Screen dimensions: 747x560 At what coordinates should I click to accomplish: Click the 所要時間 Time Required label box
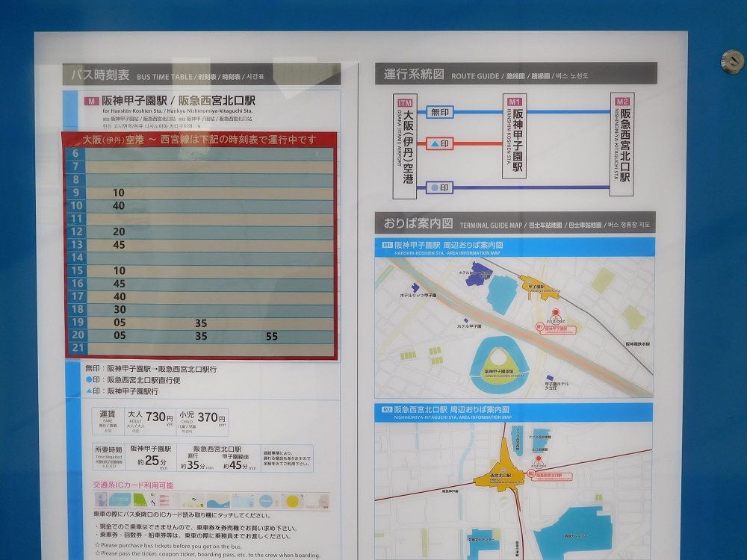(x=108, y=458)
